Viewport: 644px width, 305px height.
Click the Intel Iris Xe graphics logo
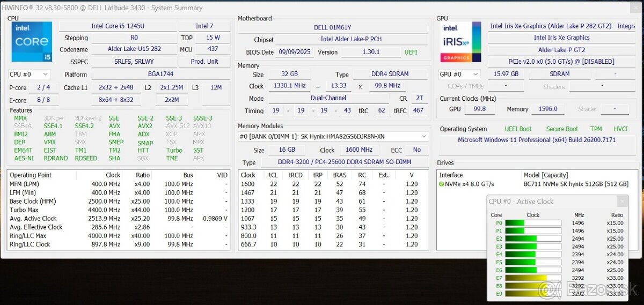[460, 42]
